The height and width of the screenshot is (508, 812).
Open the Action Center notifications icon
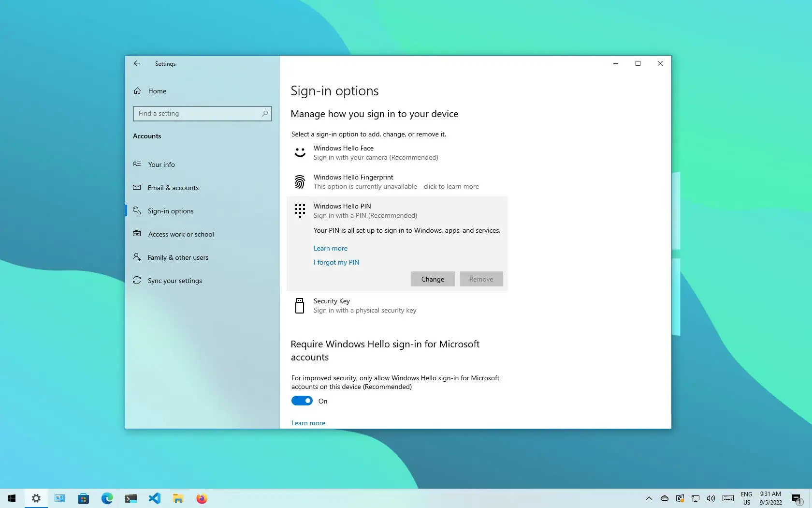point(797,499)
